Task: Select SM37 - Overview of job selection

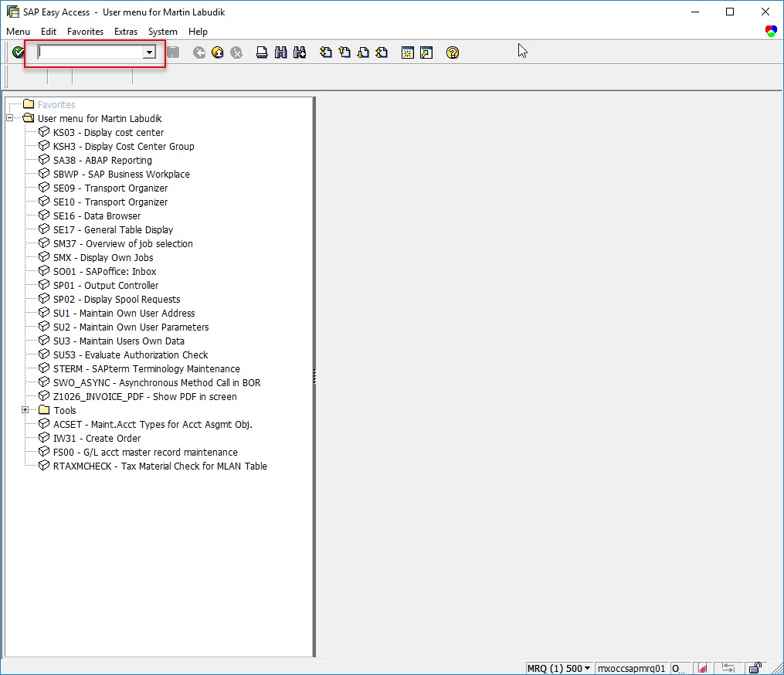Action: [123, 244]
